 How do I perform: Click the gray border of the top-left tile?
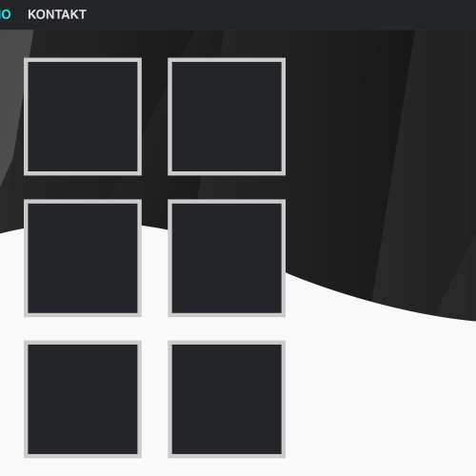[x=83, y=60]
